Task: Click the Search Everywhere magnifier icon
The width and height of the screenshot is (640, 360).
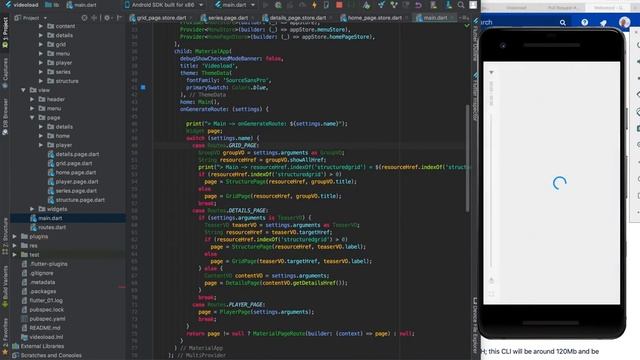Action: pyautogui.click(x=460, y=5)
